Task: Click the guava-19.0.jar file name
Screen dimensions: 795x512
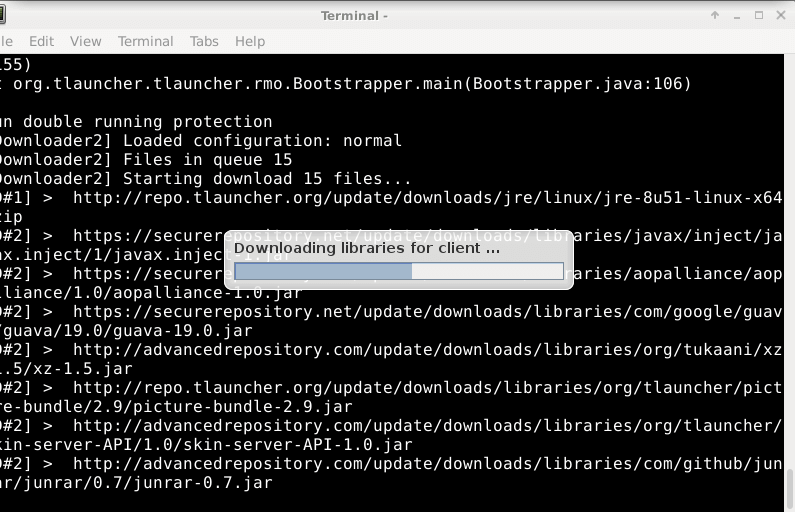Action: coord(183,331)
